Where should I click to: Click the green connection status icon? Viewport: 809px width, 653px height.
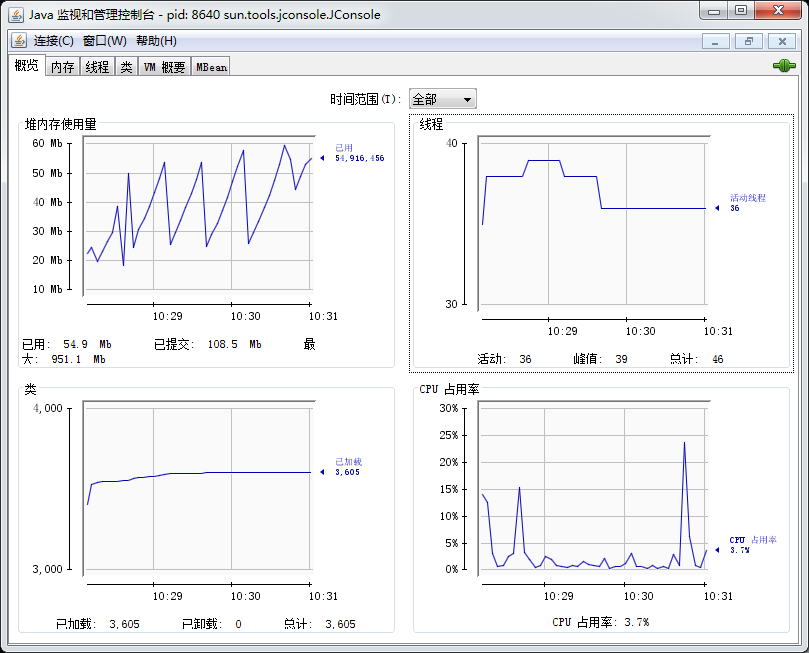click(784, 66)
